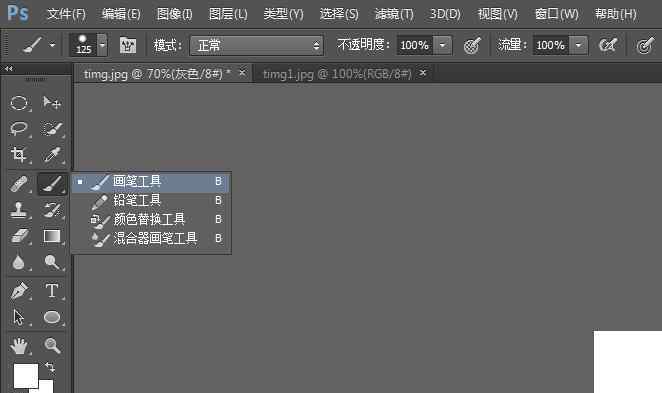Select the Healing Brush tool
The height and width of the screenshot is (393, 662).
point(19,184)
